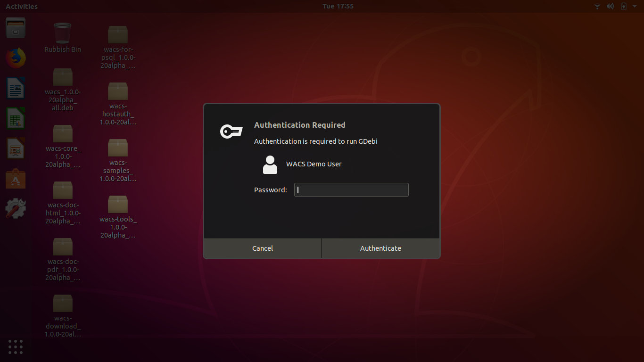This screenshot has width=644, height=362.
Task: Open LibreOffice Calc from the dock
Action: 16,118
